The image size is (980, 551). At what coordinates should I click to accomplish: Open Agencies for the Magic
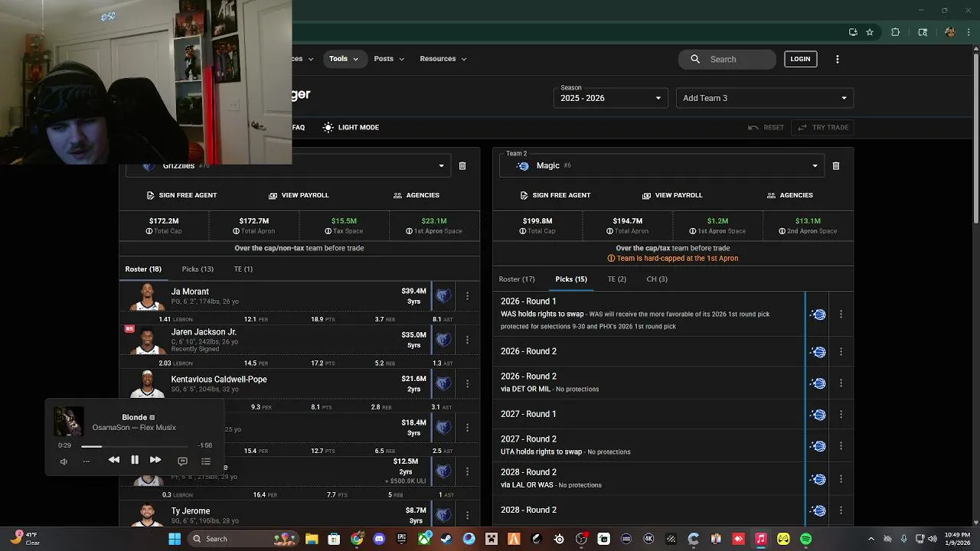tap(789, 195)
